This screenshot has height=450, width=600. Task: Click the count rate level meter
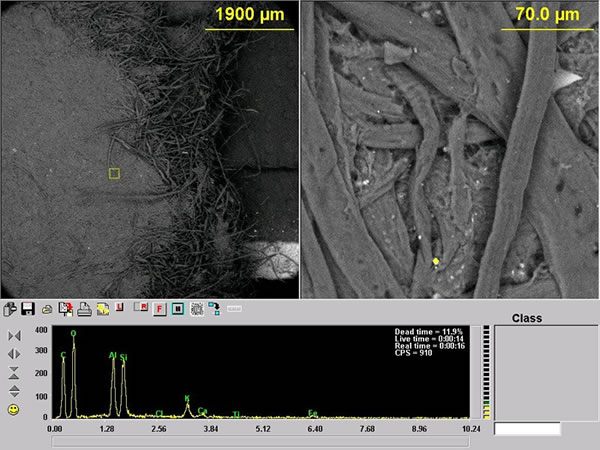click(x=486, y=372)
